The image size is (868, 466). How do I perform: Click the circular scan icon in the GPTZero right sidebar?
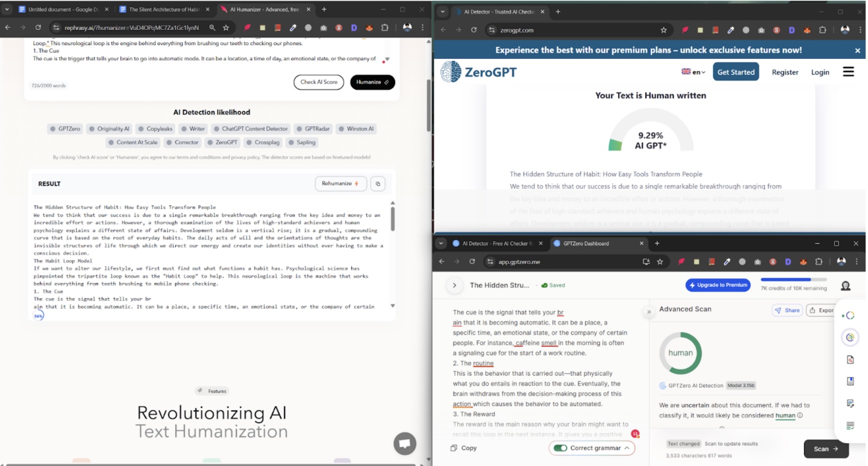(x=850, y=338)
